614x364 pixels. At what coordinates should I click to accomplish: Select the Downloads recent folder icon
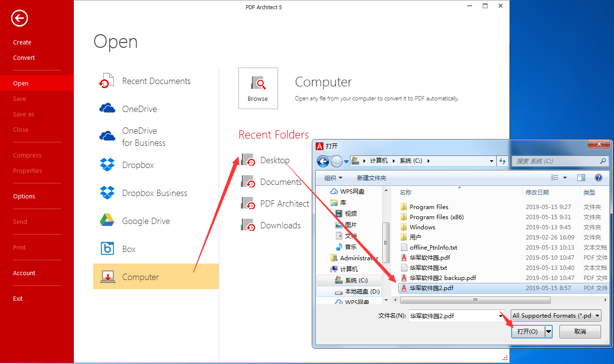point(248,225)
